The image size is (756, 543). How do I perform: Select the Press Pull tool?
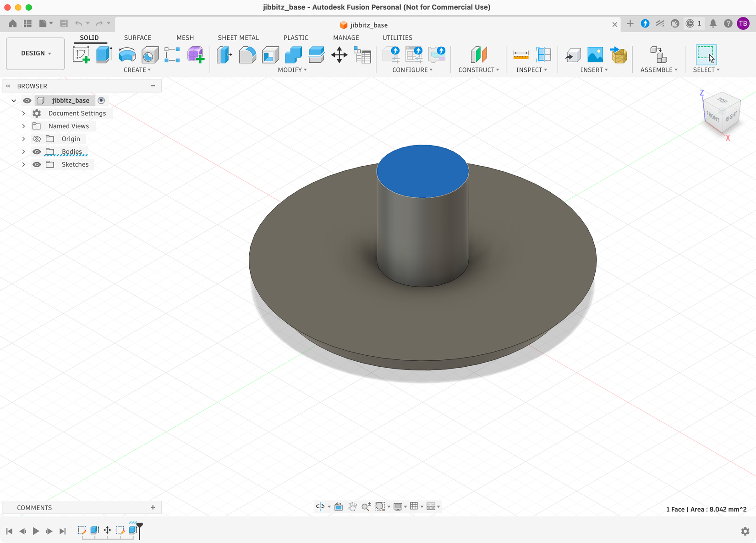(224, 55)
